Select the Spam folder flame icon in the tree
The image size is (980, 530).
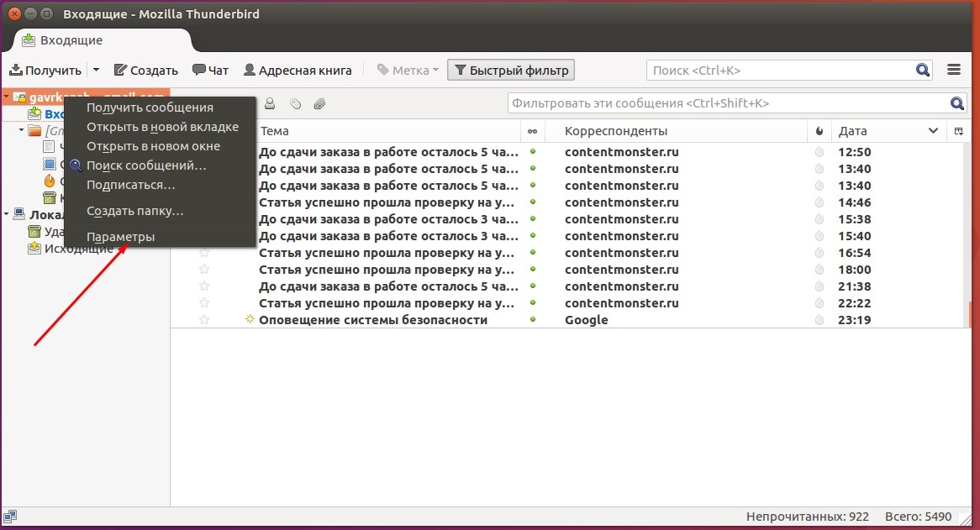pyautogui.click(x=50, y=181)
